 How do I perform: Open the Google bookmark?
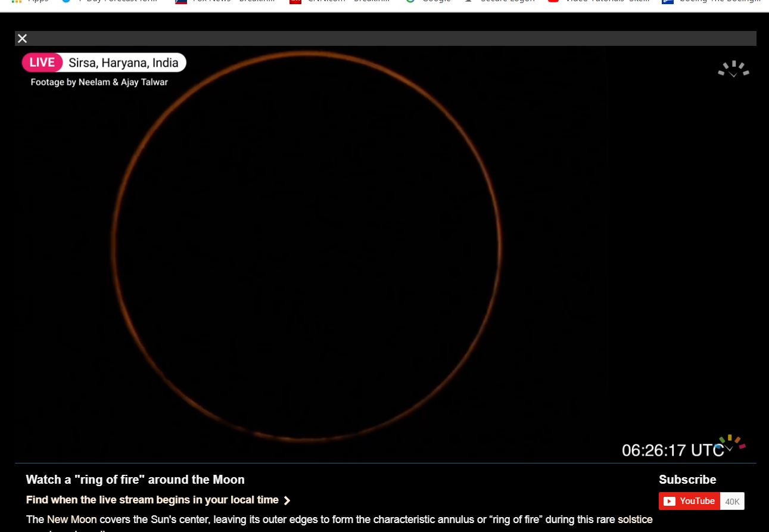coord(429,2)
